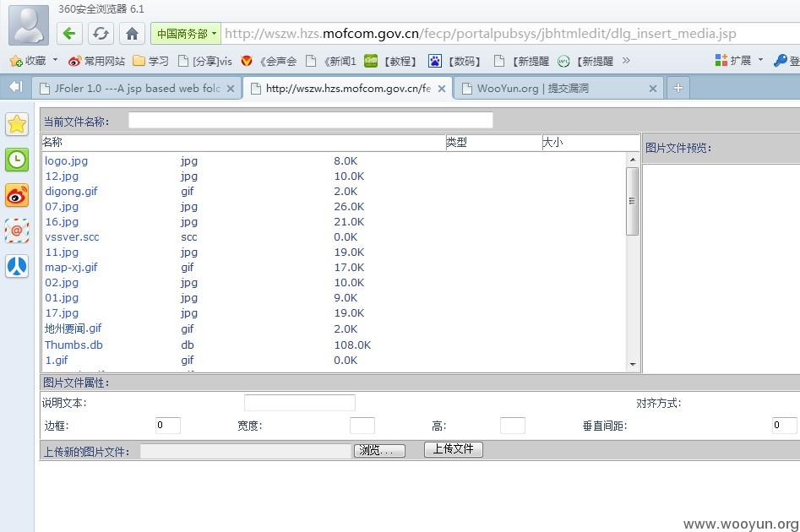Screen dimensions: 800x532
Task: Open the second 【新提醒 bookmark with green icon
Action: 585,61
